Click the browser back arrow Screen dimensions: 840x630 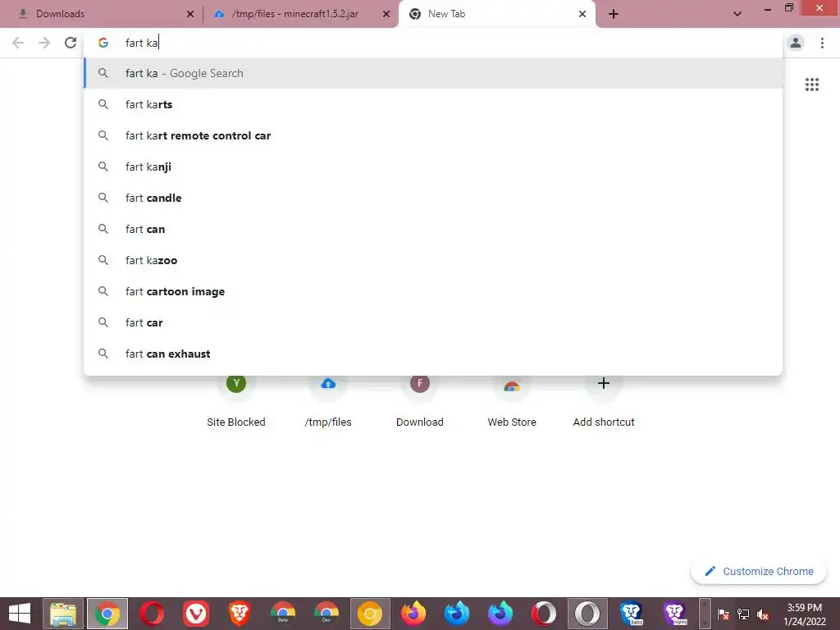coord(18,43)
